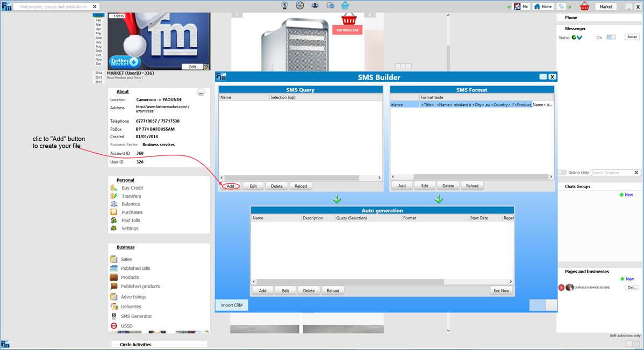
Task: Select the Relance row in SMS Format
Action: point(471,105)
